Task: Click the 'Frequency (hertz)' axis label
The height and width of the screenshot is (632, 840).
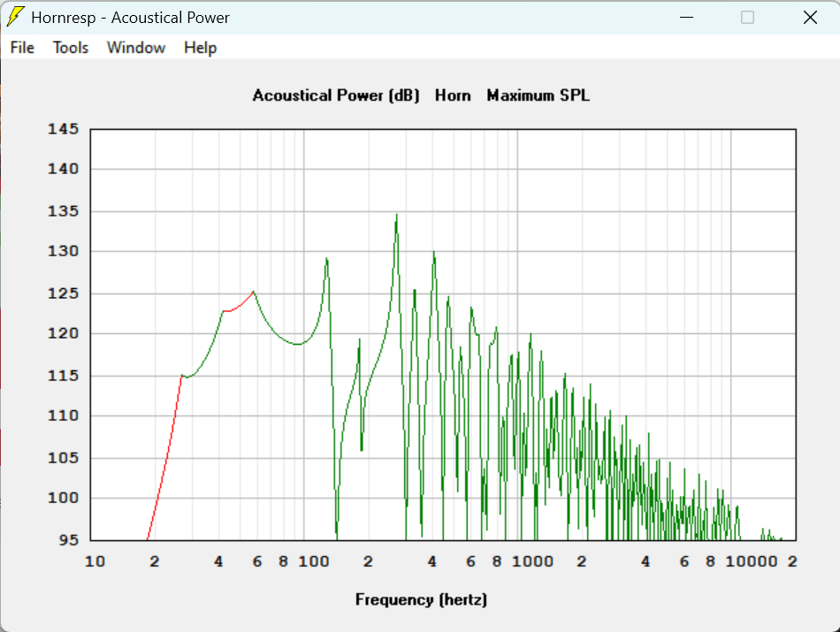Action: tap(421, 599)
